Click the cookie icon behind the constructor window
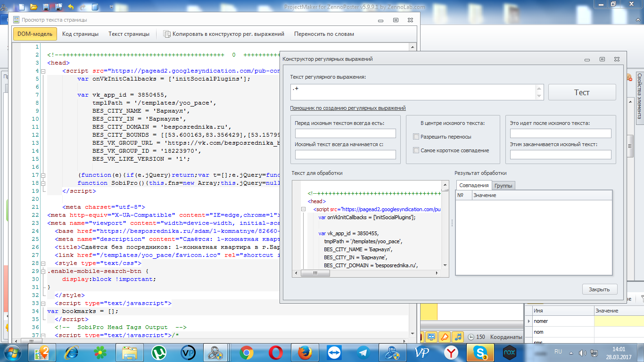This screenshot has height=362, width=644. pyautogui.click(x=629, y=77)
